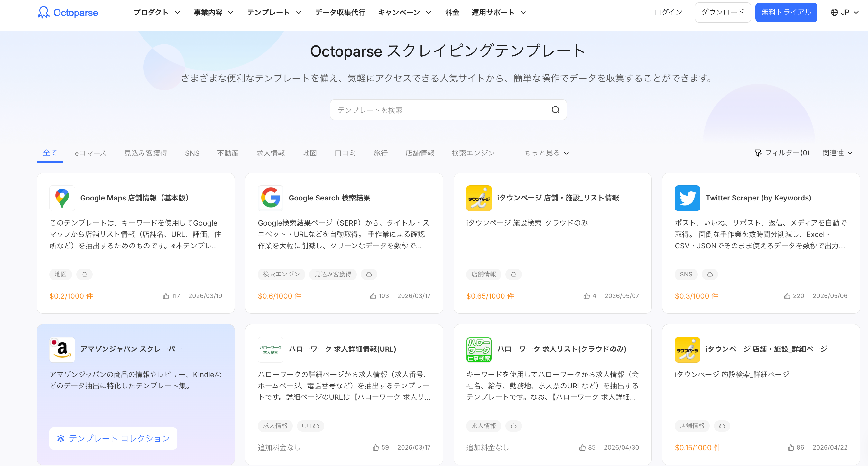
Task: Click the search magnifier icon
Action: (x=555, y=110)
